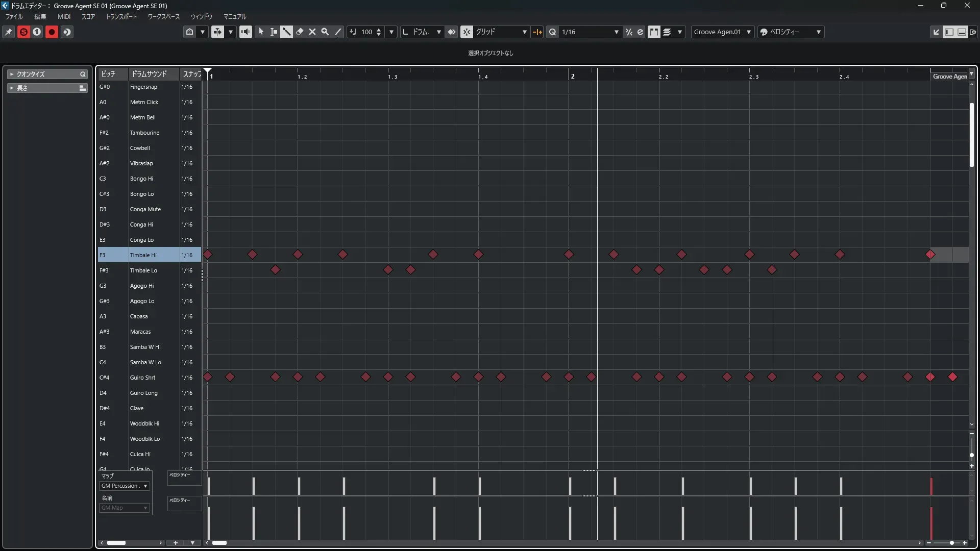Select the Mute tool (X icon)
980x551 pixels.
click(312, 32)
